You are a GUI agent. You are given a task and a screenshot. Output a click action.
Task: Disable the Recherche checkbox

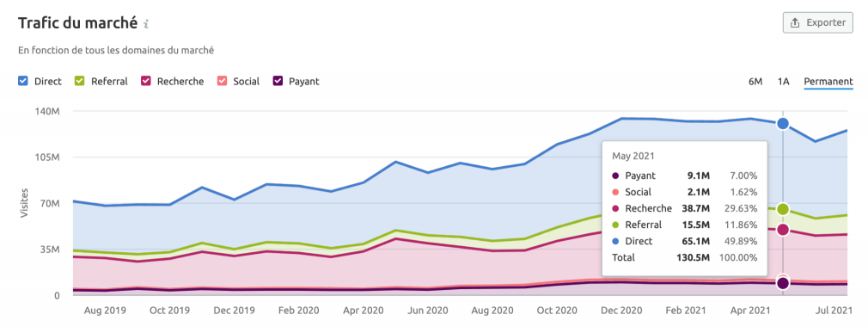click(145, 82)
